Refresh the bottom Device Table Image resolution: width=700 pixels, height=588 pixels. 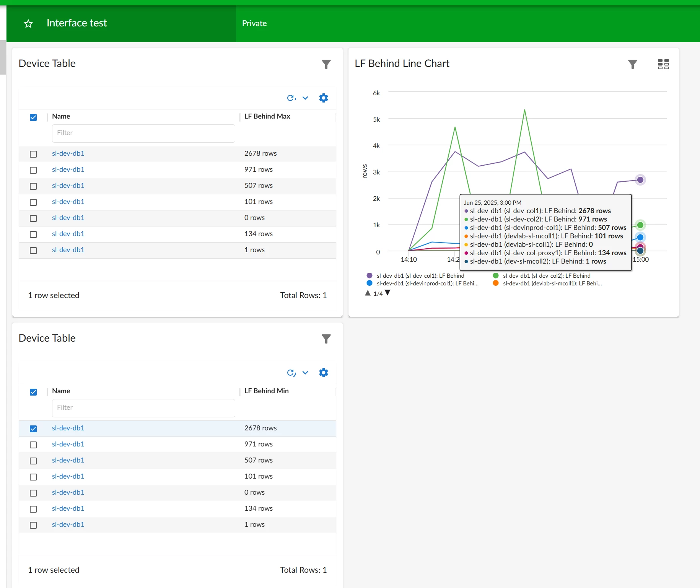[x=291, y=373]
